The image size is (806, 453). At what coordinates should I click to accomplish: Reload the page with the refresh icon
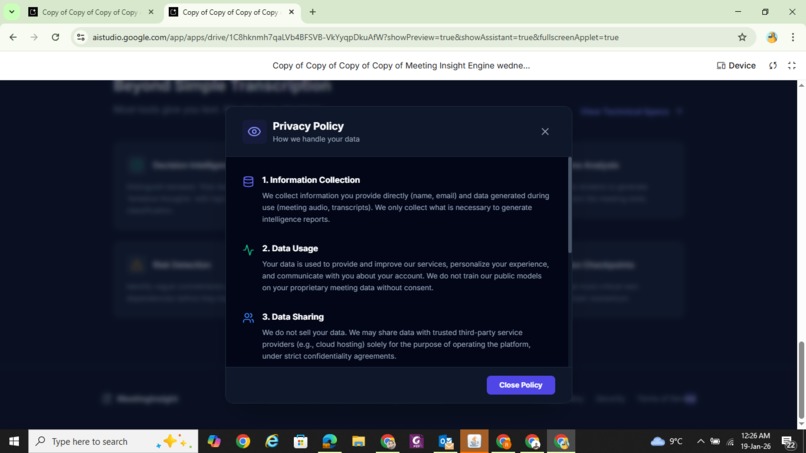click(x=55, y=37)
